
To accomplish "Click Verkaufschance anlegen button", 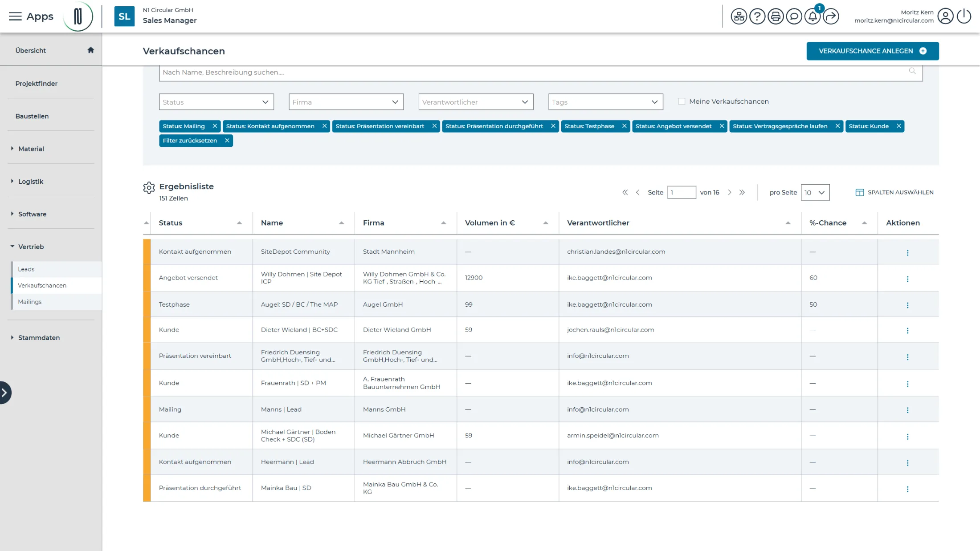I will click(873, 51).
